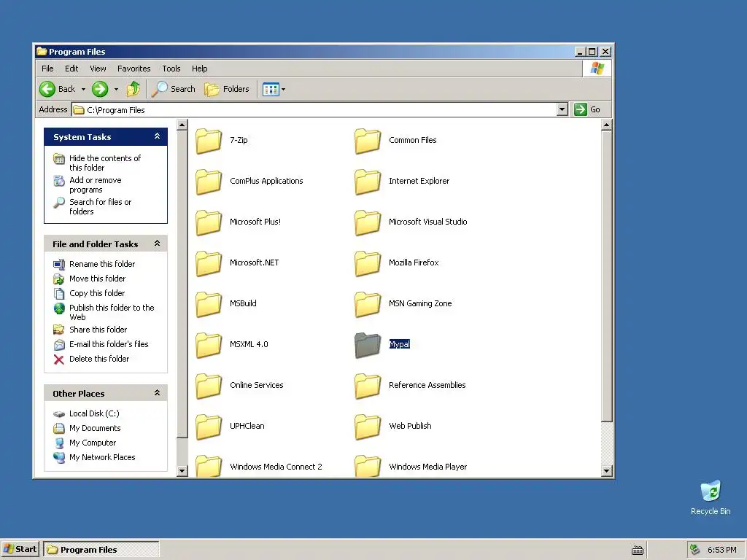The width and height of the screenshot is (747, 560).
Task: Click the keyboard icon in the taskbar
Action: [x=638, y=550]
